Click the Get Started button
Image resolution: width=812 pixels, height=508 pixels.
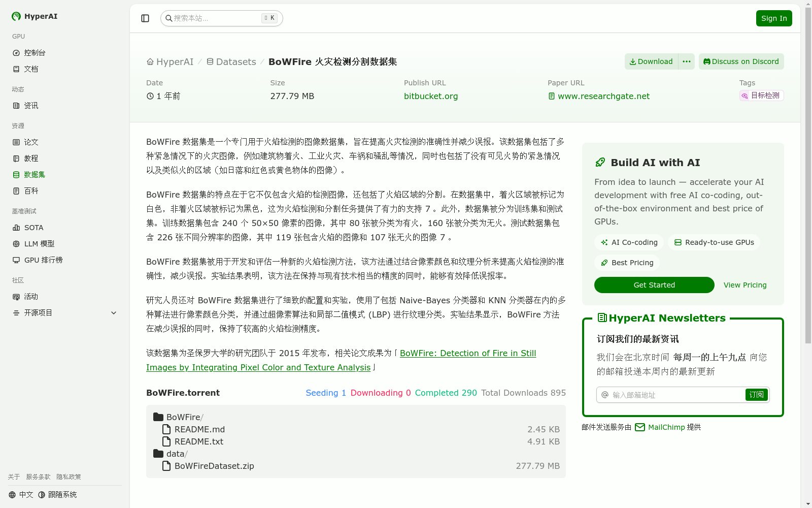click(654, 285)
